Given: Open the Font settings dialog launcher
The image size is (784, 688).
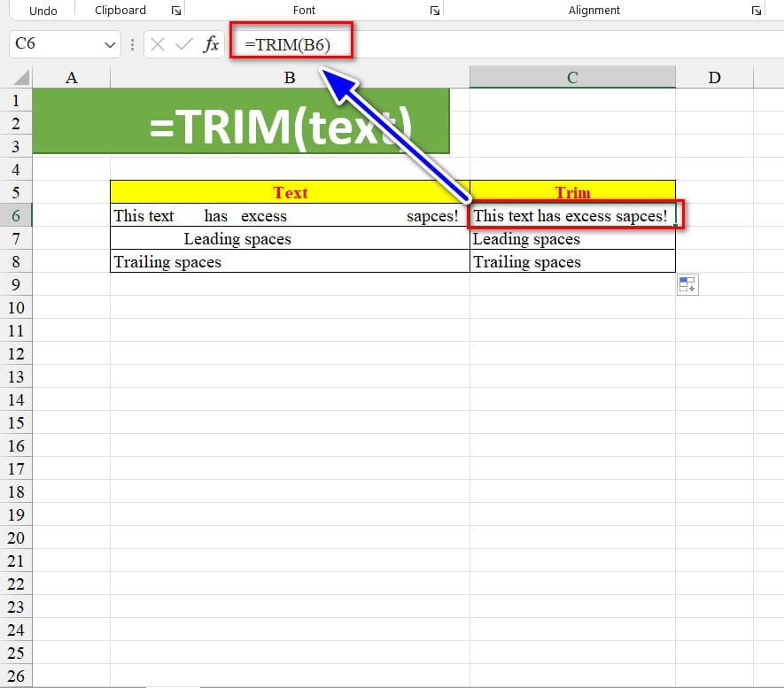Looking at the screenshot, I should [x=434, y=11].
